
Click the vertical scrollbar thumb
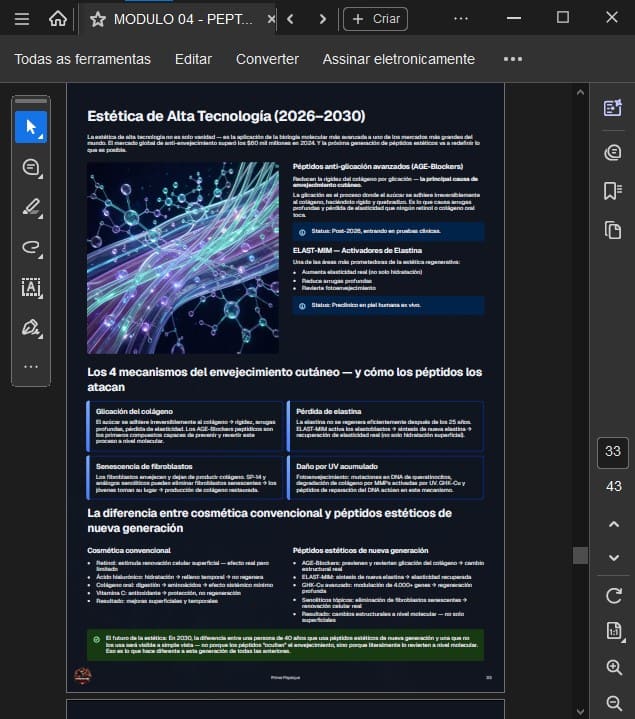(x=580, y=555)
